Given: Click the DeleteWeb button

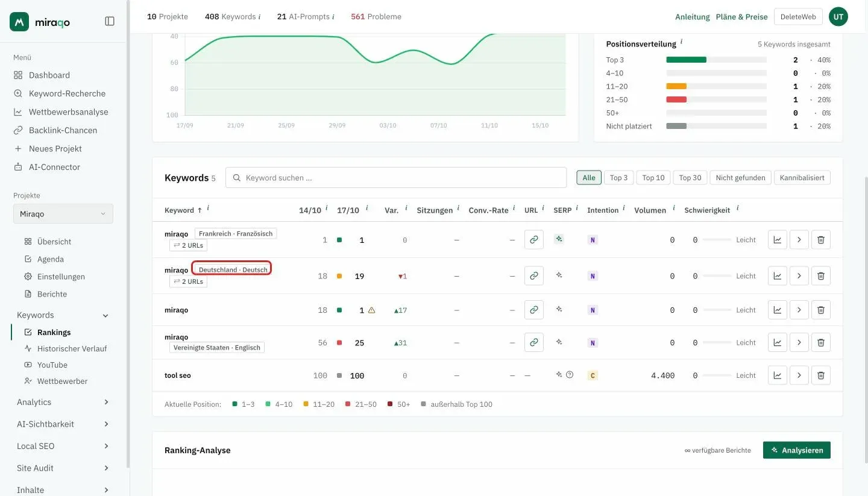Looking at the screenshot, I should (x=798, y=17).
